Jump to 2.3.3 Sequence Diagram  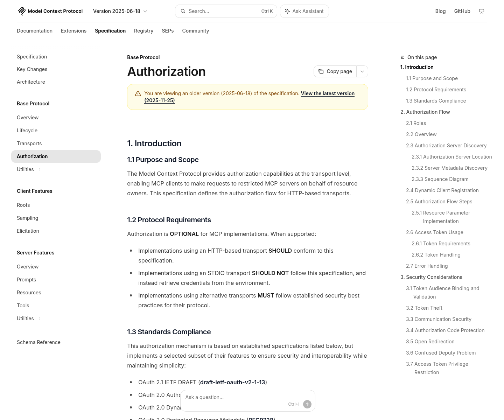click(x=440, y=179)
